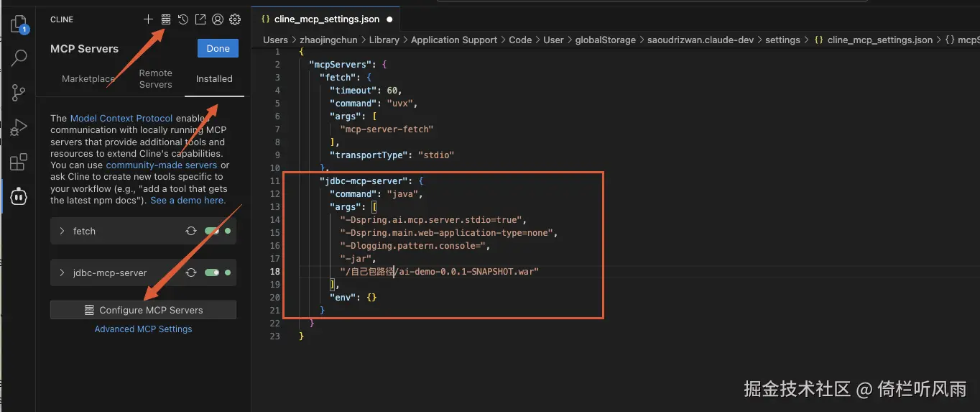Switch to the Marketplace tab
This screenshot has height=412, width=980.
point(88,78)
